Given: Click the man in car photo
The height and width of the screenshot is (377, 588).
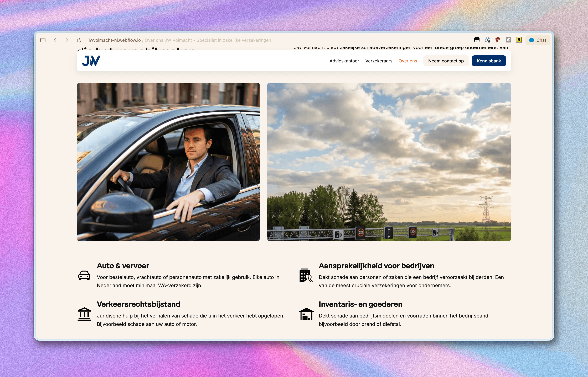Looking at the screenshot, I should [168, 162].
